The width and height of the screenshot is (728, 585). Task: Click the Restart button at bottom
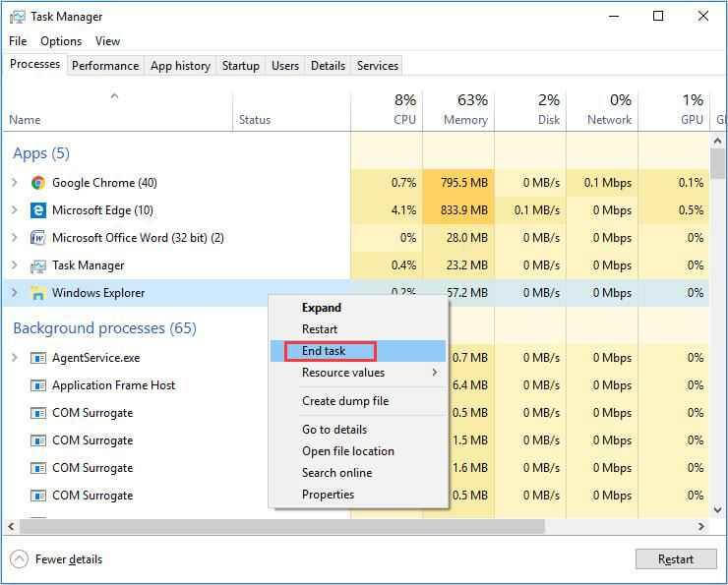(x=676, y=559)
